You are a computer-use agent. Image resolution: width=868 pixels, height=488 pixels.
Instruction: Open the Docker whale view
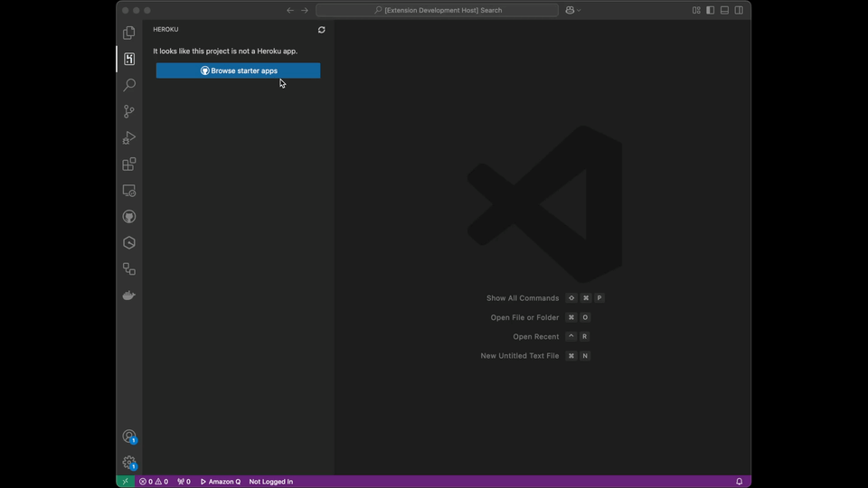(129, 296)
